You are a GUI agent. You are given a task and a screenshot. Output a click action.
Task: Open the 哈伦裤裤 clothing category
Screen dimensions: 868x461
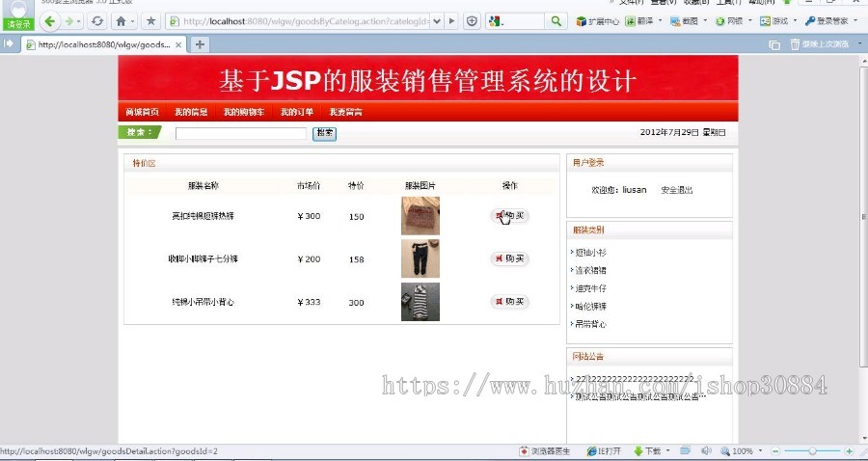click(590, 306)
